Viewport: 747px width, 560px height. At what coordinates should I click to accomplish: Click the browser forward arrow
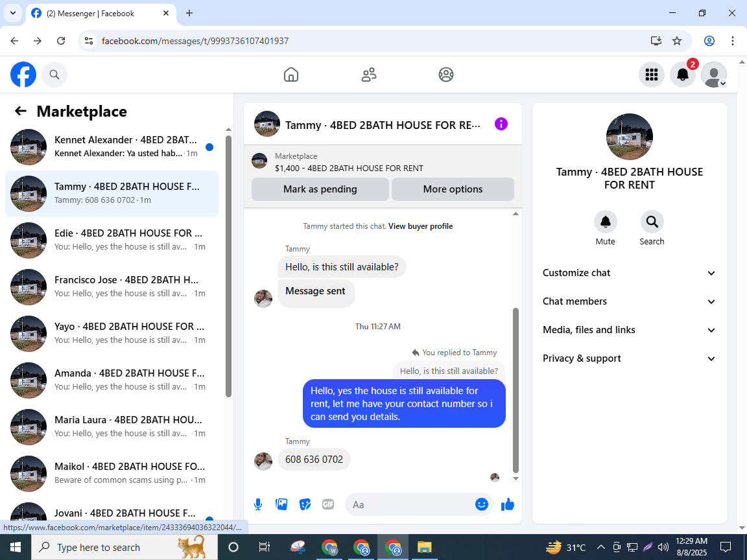click(38, 41)
